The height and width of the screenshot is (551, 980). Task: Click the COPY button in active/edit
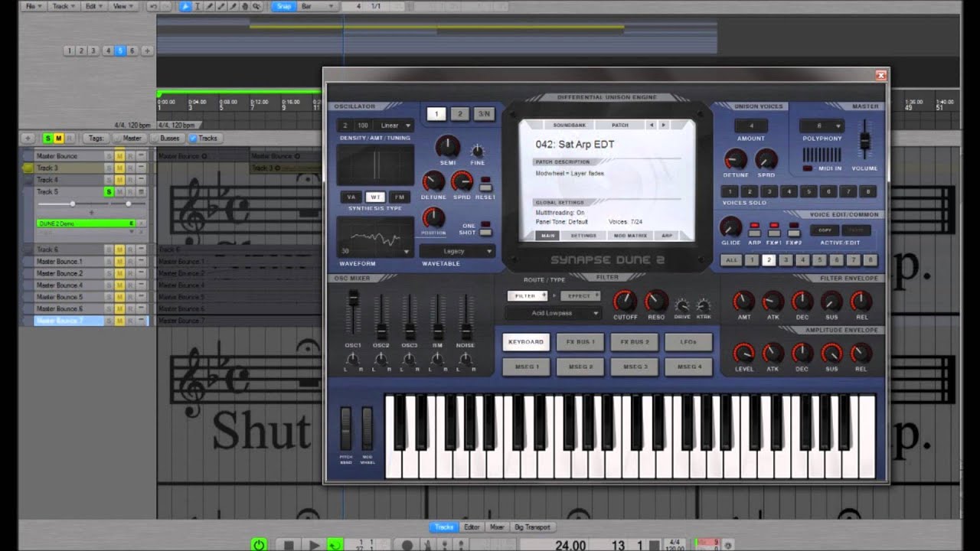click(x=825, y=230)
